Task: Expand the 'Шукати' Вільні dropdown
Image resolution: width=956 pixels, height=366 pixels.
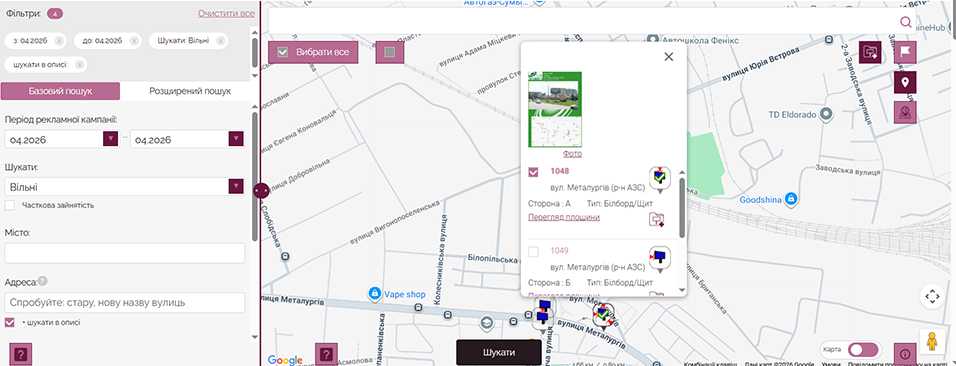Action: pos(236,187)
